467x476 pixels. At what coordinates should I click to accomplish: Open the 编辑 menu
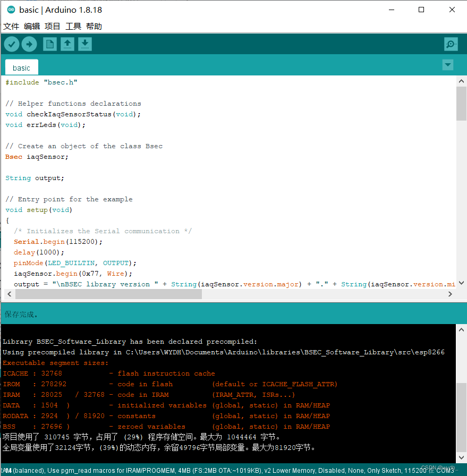[x=31, y=26]
